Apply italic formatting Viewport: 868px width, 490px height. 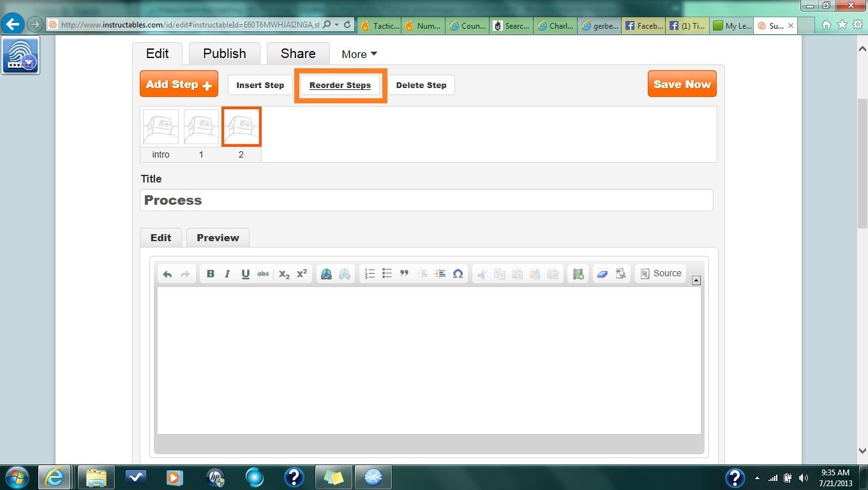pyautogui.click(x=227, y=274)
